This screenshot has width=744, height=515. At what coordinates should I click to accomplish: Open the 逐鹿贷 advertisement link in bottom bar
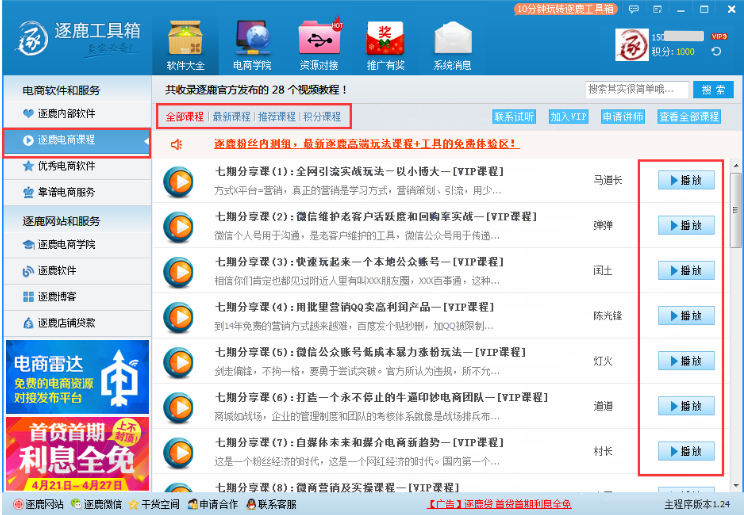[x=498, y=504]
